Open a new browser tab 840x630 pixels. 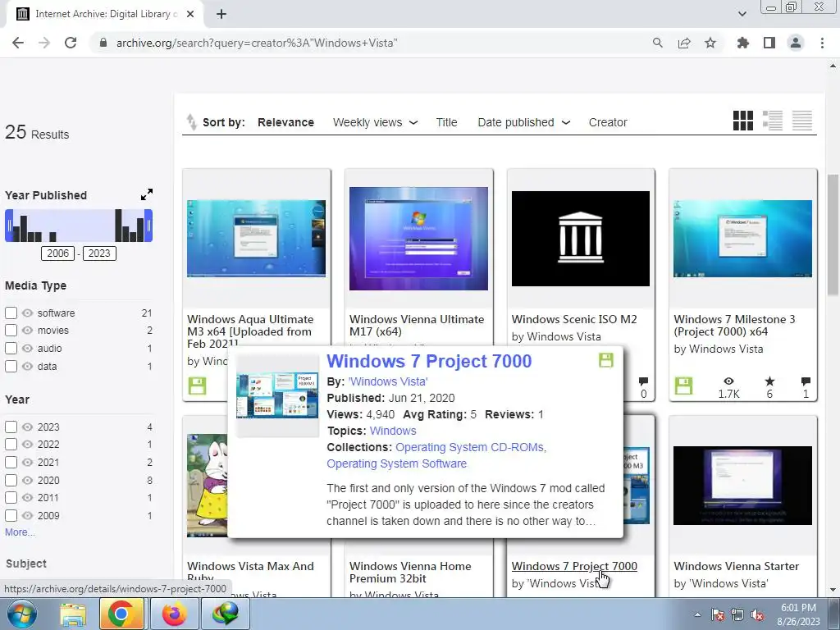pyautogui.click(x=221, y=14)
